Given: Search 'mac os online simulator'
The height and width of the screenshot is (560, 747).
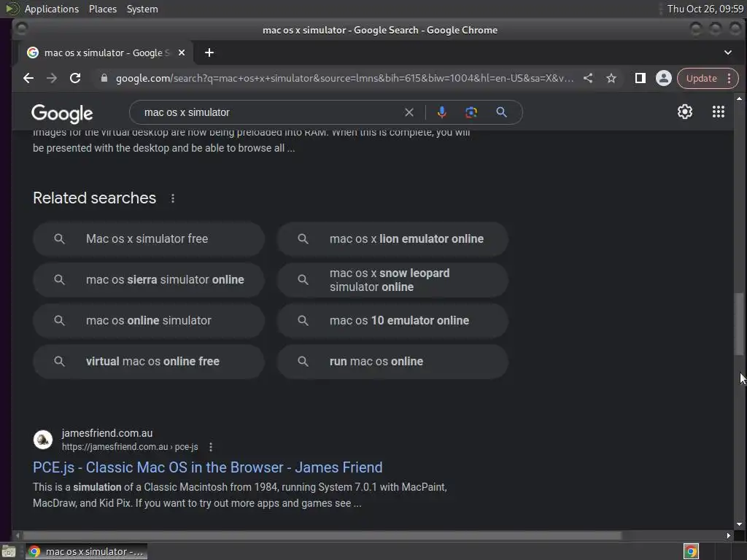Looking at the screenshot, I should [149, 321].
